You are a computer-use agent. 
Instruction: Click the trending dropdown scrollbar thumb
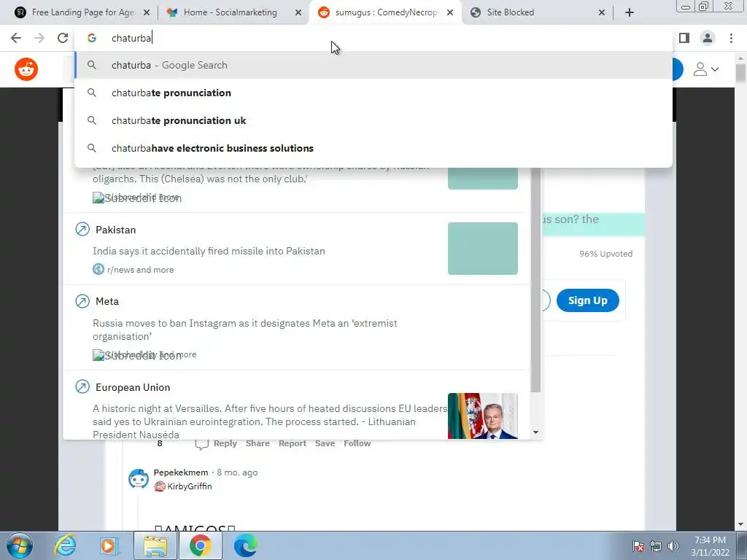[536, 280]
